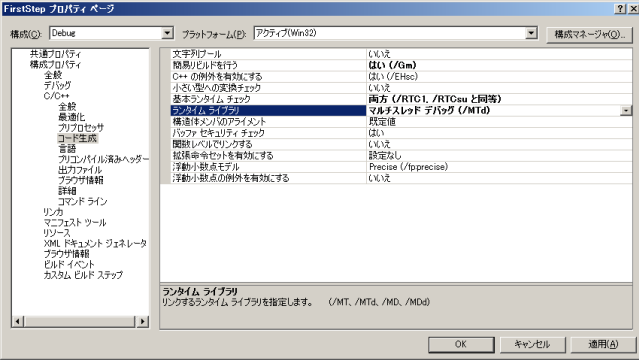Click the 既定値 value cell
The image size is (639, 360).
coord(499,121)
